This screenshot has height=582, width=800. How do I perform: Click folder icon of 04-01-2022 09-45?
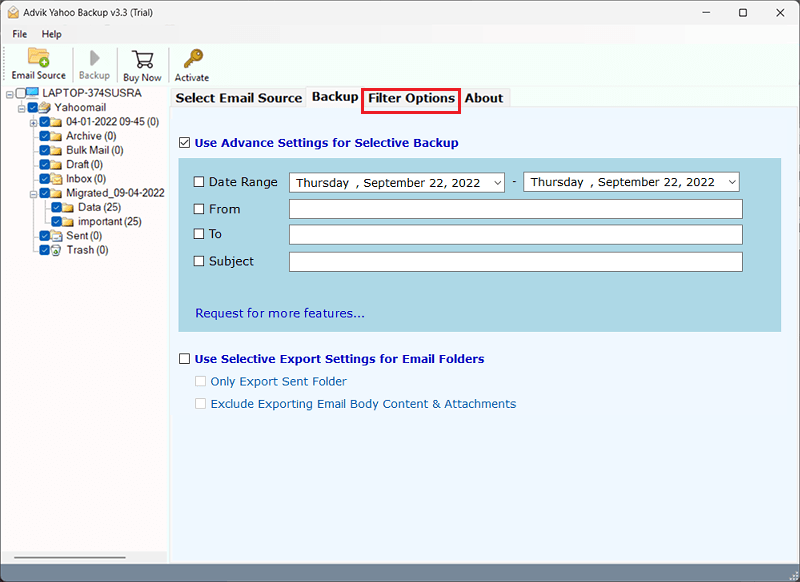click(56, 122)
